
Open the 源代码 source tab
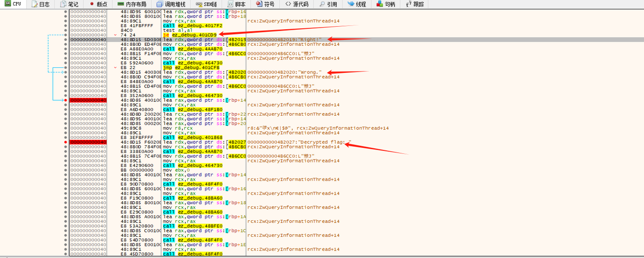297,4
